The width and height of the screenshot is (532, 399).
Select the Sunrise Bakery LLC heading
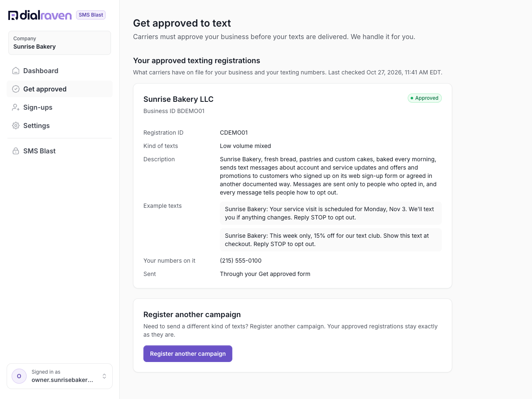178,99
